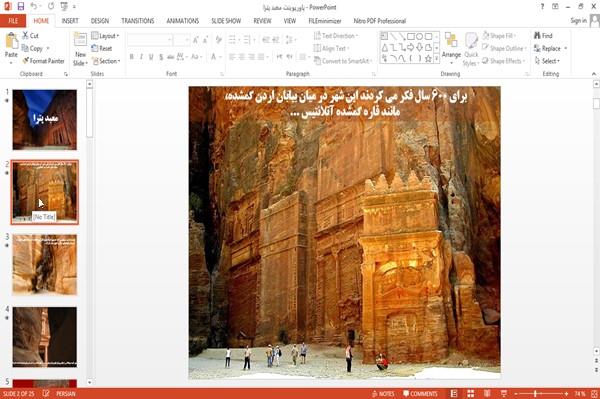Increase font size
Viewport: 600px width, 399px height.
[x=196, y=40]
